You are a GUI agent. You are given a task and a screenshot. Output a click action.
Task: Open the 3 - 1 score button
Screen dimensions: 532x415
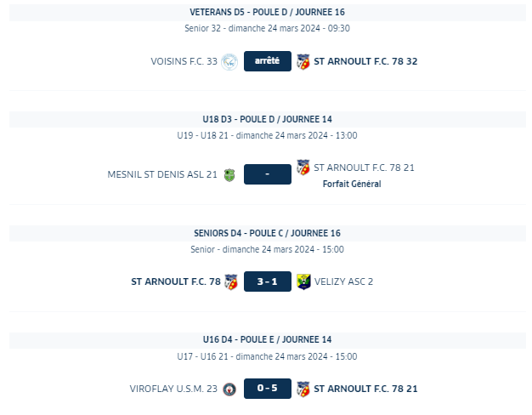pos(268,281)
